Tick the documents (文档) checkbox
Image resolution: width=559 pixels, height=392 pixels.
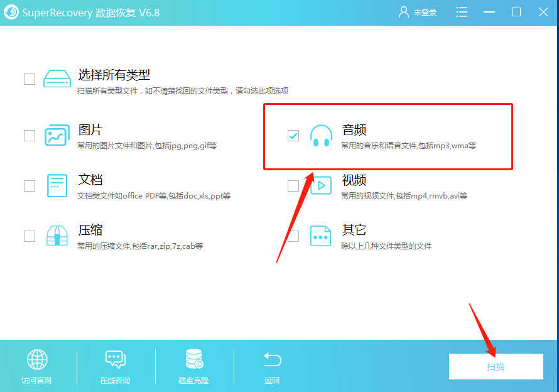[x=30, y=185]
